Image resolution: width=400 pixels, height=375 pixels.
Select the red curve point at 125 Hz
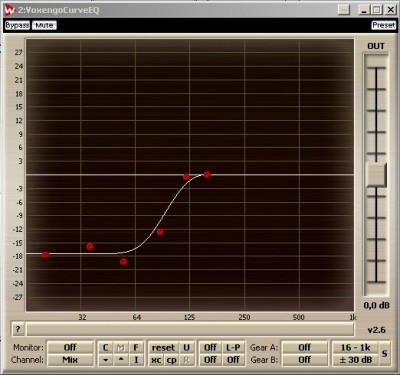[x=186, y=177]
